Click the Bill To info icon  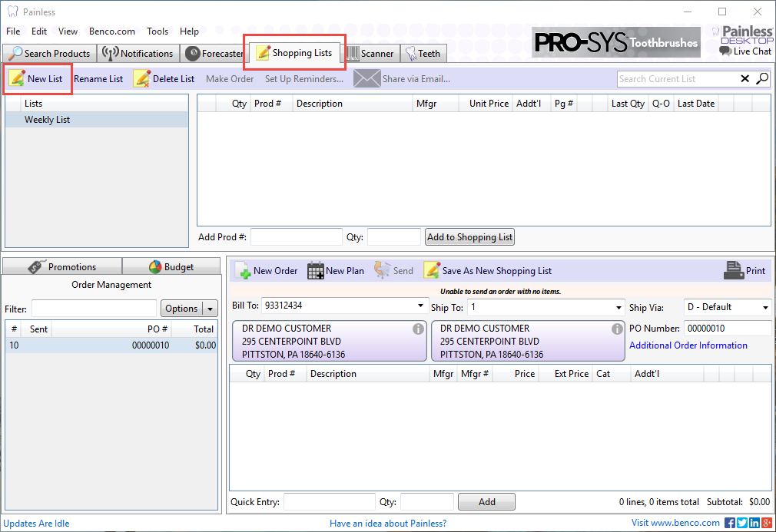click(418, 329)
